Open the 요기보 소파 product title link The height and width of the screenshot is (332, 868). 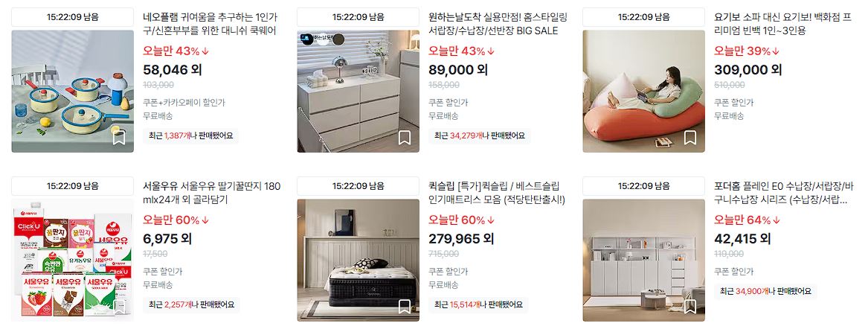tap(782, 24)
